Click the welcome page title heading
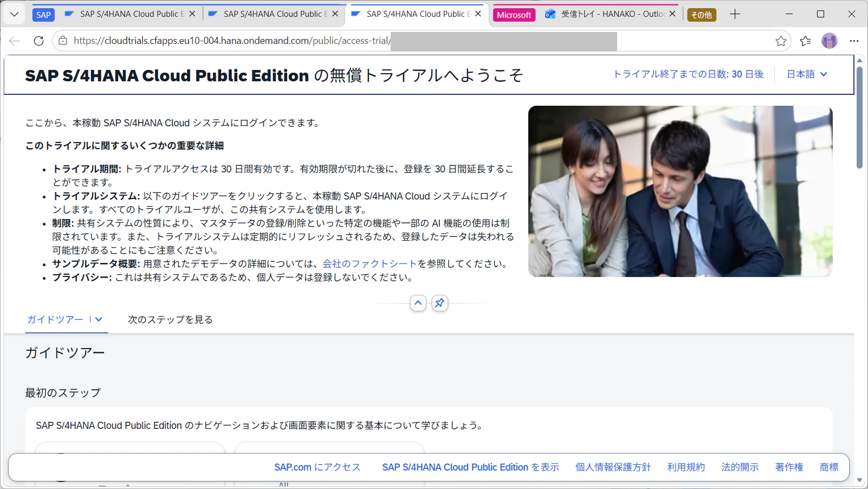This screenshot has height=489, width=868. click(274, 75)
